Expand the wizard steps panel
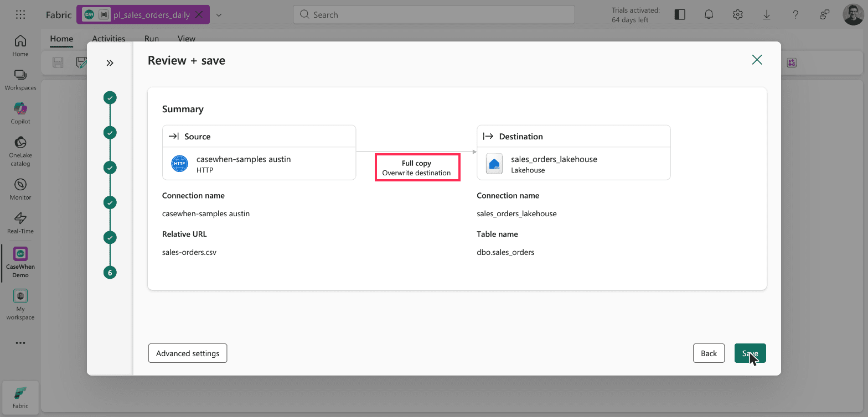 (x=110, y=63)
